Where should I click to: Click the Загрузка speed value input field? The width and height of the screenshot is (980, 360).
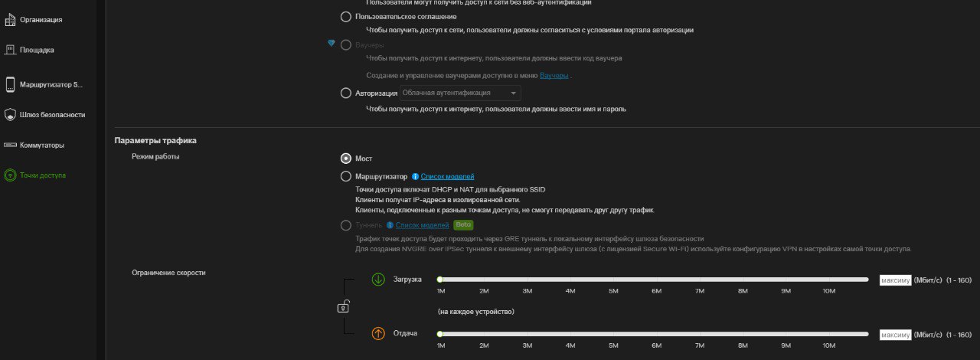point(895,280)
